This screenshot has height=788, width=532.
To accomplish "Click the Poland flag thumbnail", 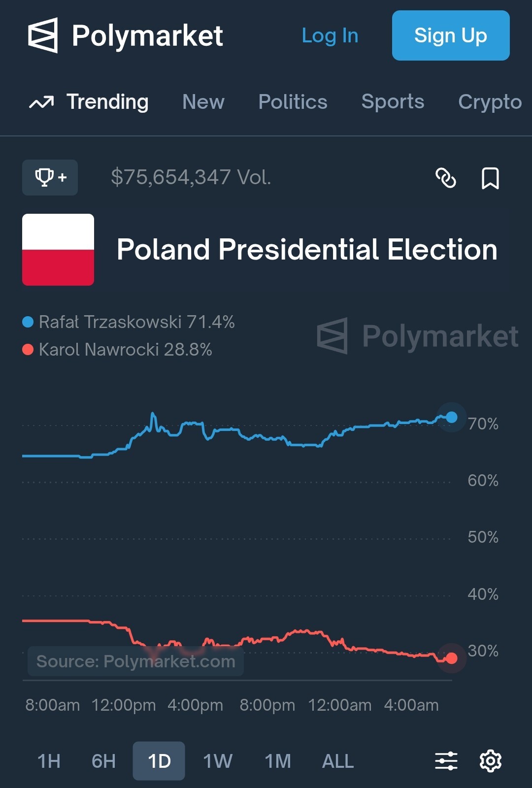I will 58,250.
